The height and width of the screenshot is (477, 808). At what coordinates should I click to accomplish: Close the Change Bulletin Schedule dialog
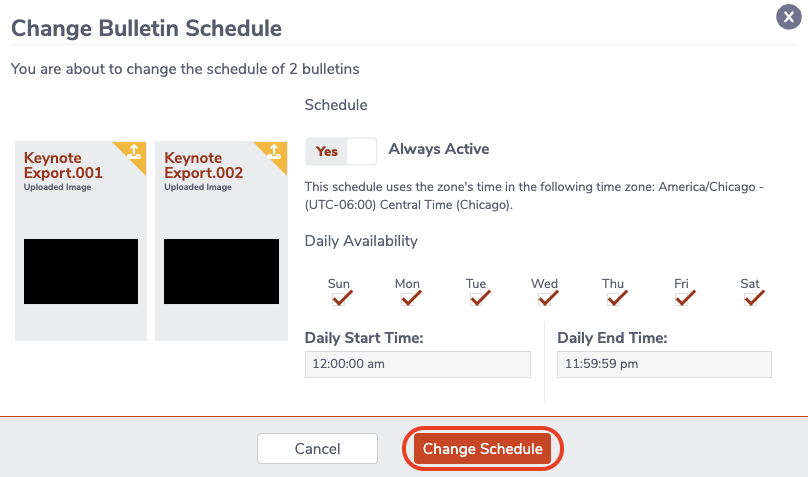point(788,17)
